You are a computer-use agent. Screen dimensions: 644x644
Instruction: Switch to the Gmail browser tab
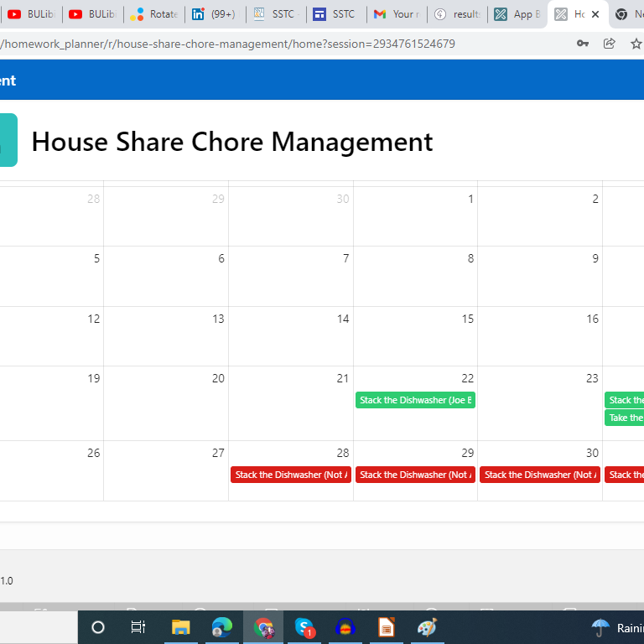397,14
